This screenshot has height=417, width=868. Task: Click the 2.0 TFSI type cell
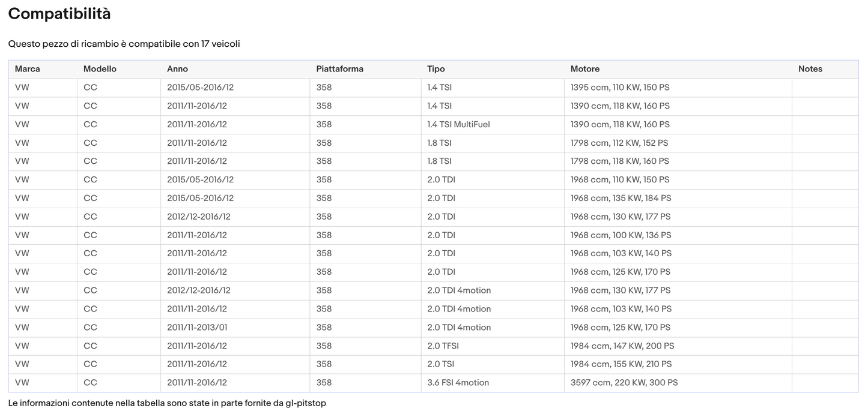(x=443, y=346)
